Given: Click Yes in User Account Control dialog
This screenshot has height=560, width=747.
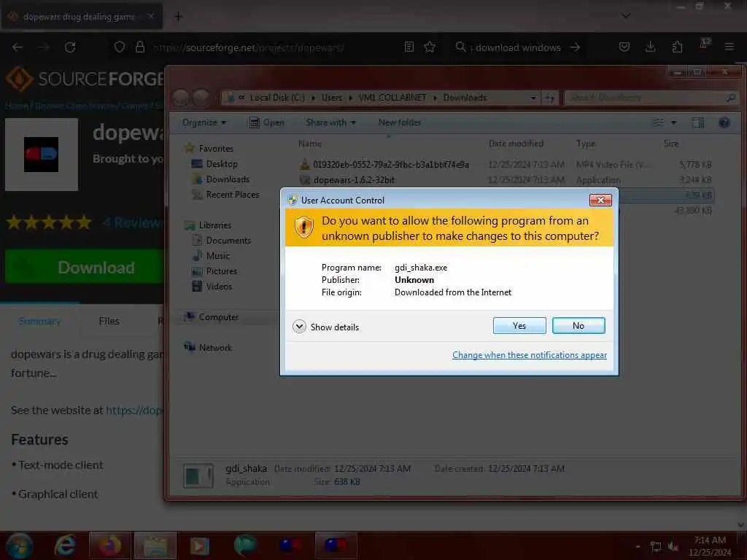Looking at the screenshot, I should coord(519,326).
